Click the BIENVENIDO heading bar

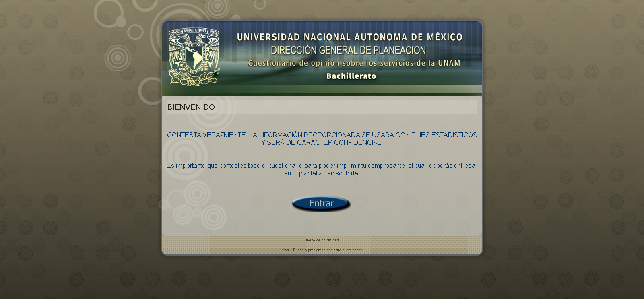click(322, 107)
